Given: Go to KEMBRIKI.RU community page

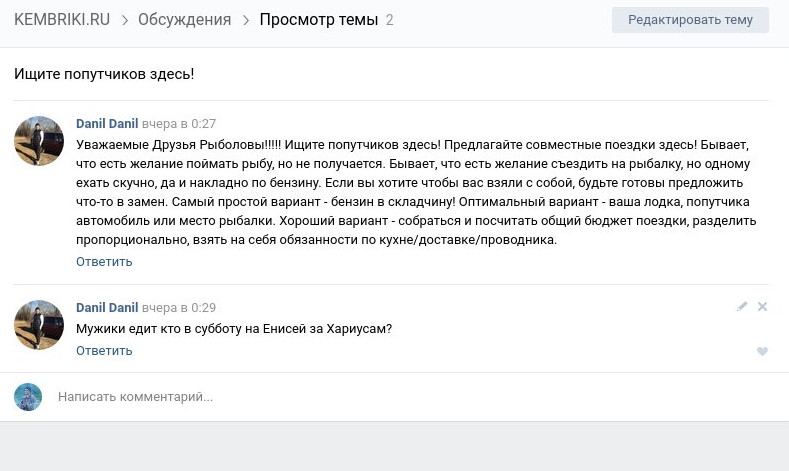Looking at the screenshot, I should pos(61,20).
